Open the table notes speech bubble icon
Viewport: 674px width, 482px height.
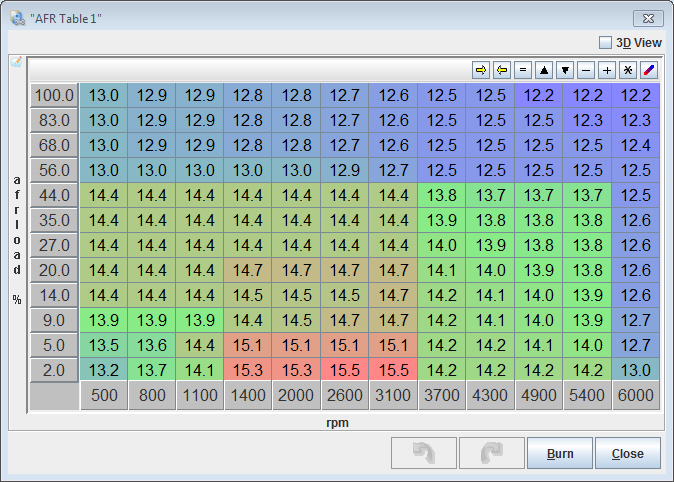click(16, 62)
